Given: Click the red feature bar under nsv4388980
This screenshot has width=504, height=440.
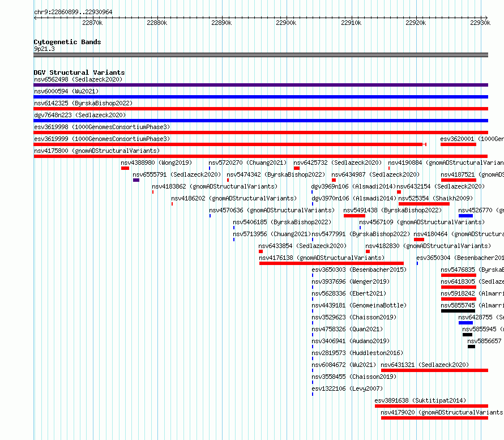Looking at the screenshot, I should click(125, 168).
